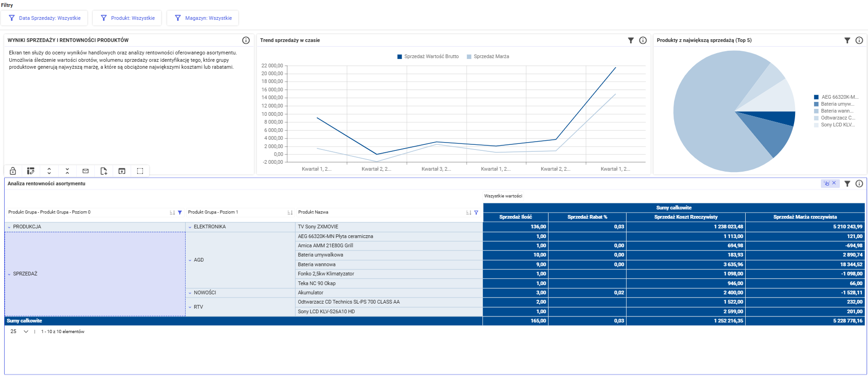
Task: Click the collapse all rows icon
Action: [x=67, y=171]
